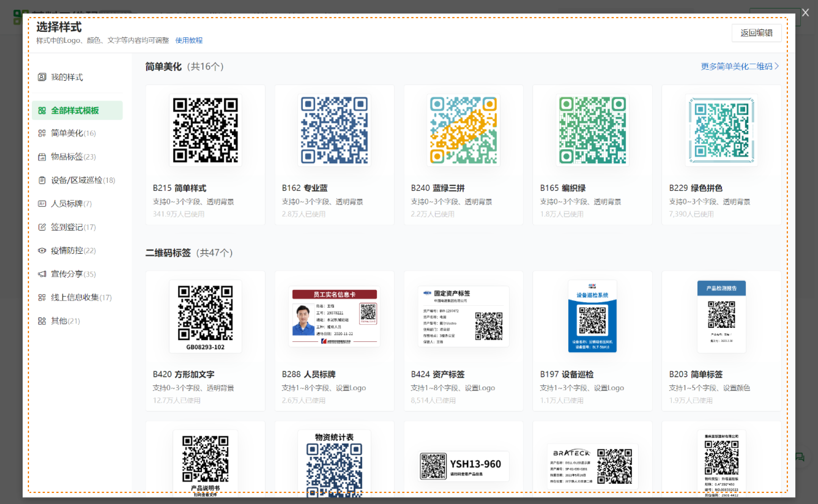Screen dimensions: 818x504
Task: Click the B240 蓝绿三拼 title
Action: pos(438,188)
